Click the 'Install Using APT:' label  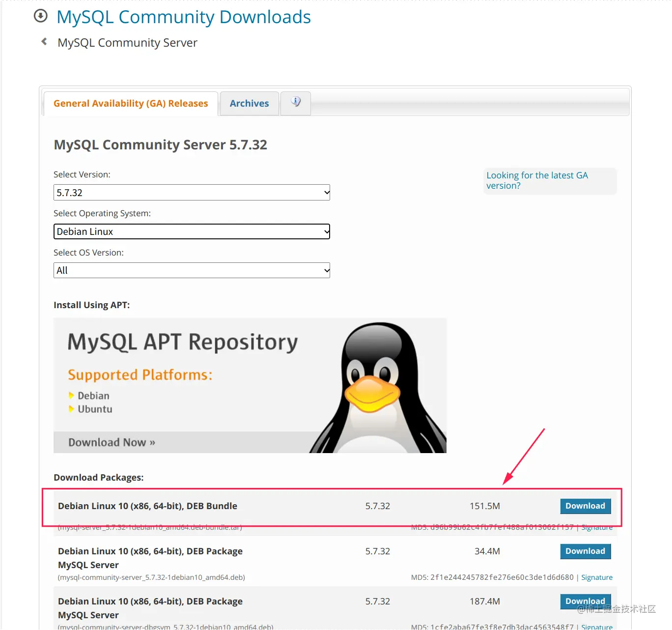click(x=92, y=305)
